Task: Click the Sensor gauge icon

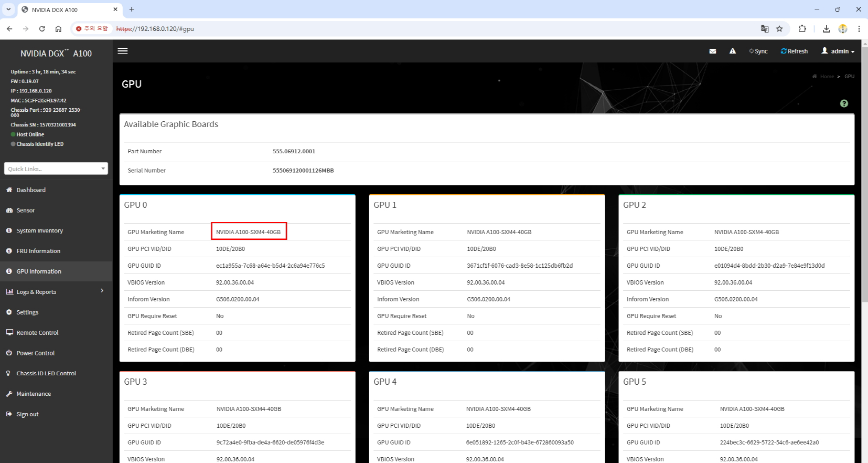Action: [9, 211]
